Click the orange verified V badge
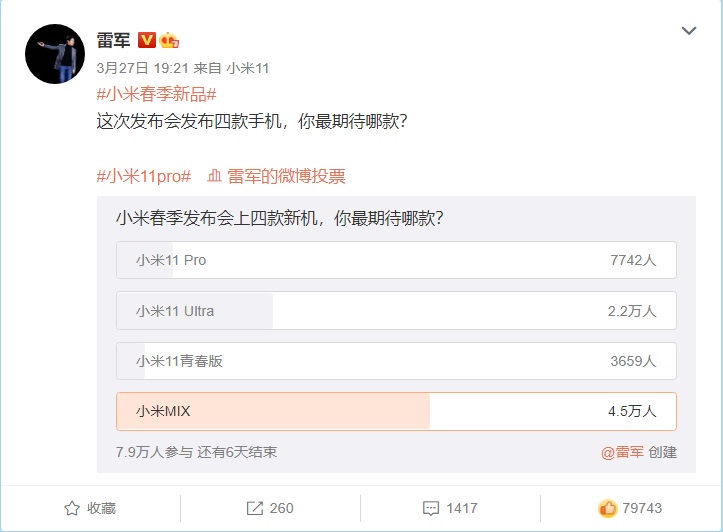Screen dimensions: 723x532 tap(146, 40)
